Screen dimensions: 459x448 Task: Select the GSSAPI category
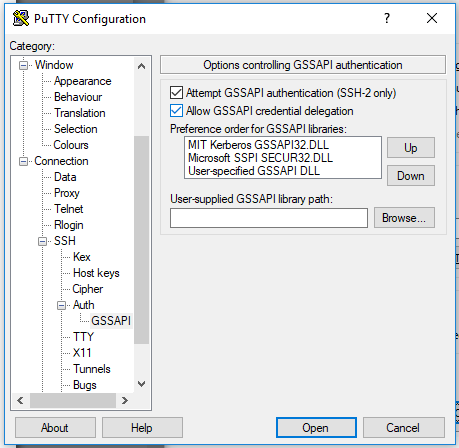point(111,321)
